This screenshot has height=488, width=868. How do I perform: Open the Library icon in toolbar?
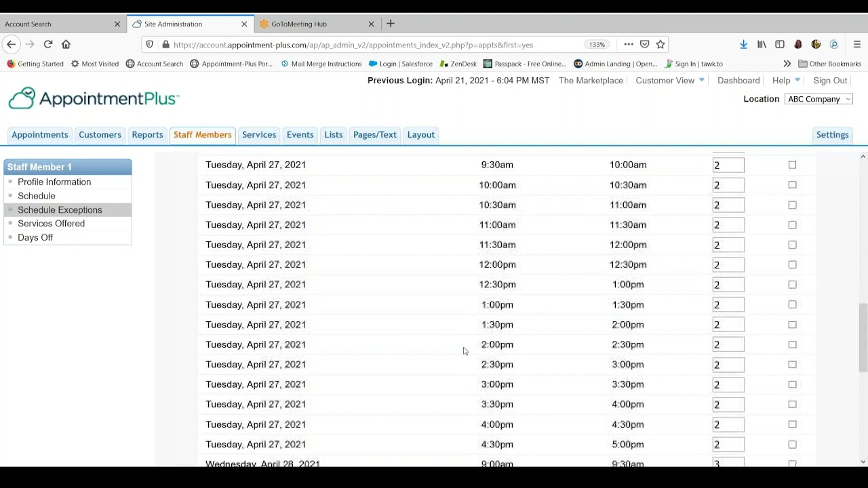762,44
